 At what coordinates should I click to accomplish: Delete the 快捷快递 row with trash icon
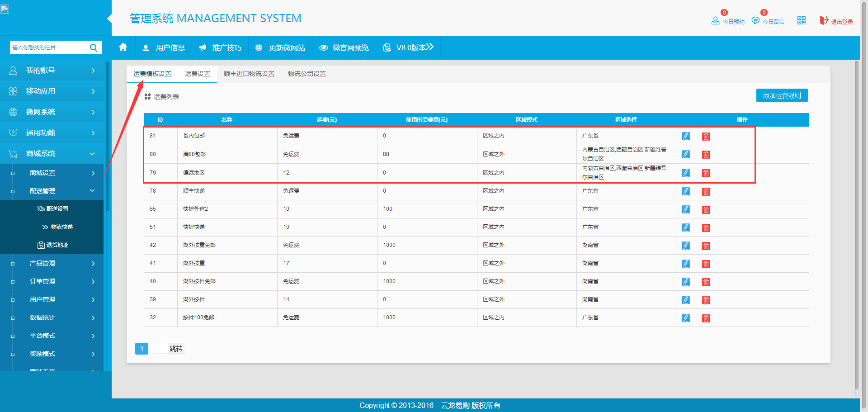(x=706, y=228)
